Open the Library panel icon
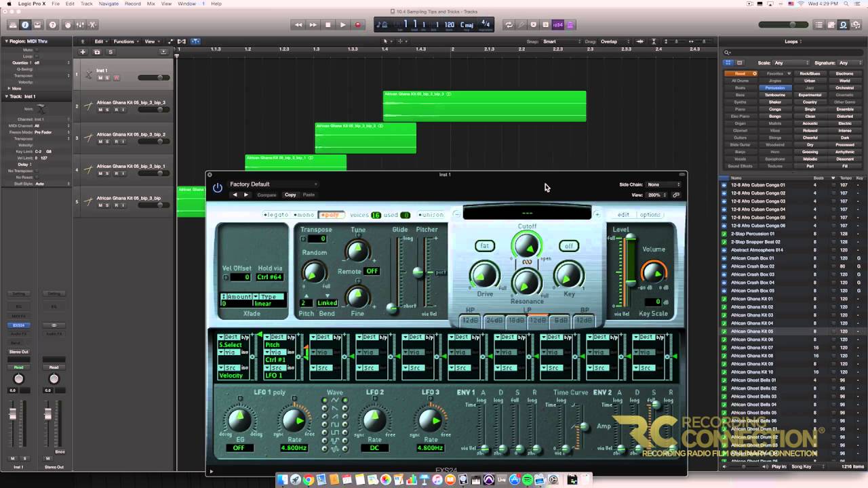The image size is (868, 488). click(12, 25)
